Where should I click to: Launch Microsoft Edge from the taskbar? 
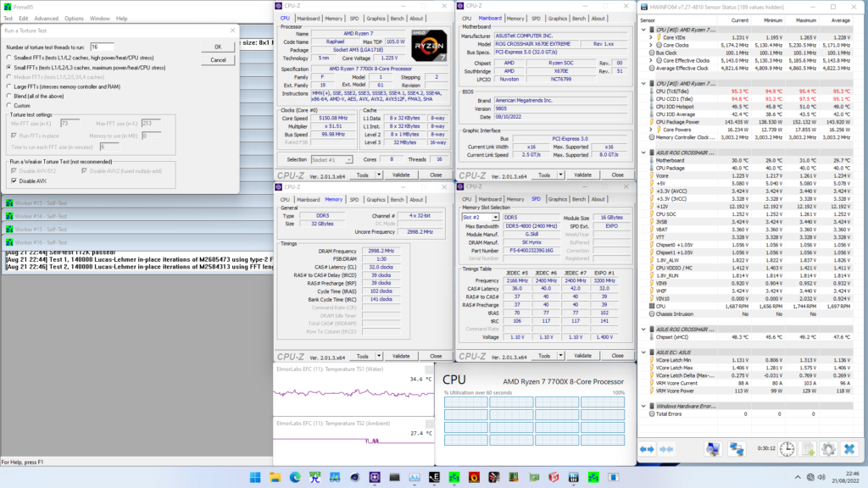click(x=295, y=478)
